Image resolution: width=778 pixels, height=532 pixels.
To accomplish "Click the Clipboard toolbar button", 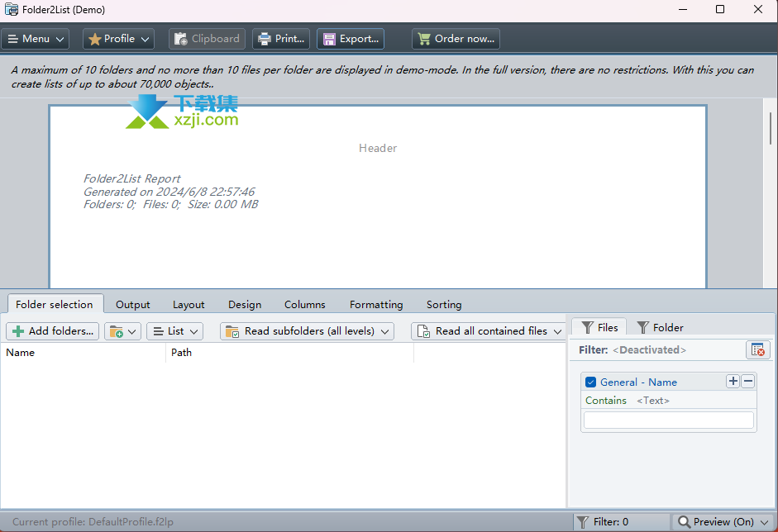I will tap(207, 39).
